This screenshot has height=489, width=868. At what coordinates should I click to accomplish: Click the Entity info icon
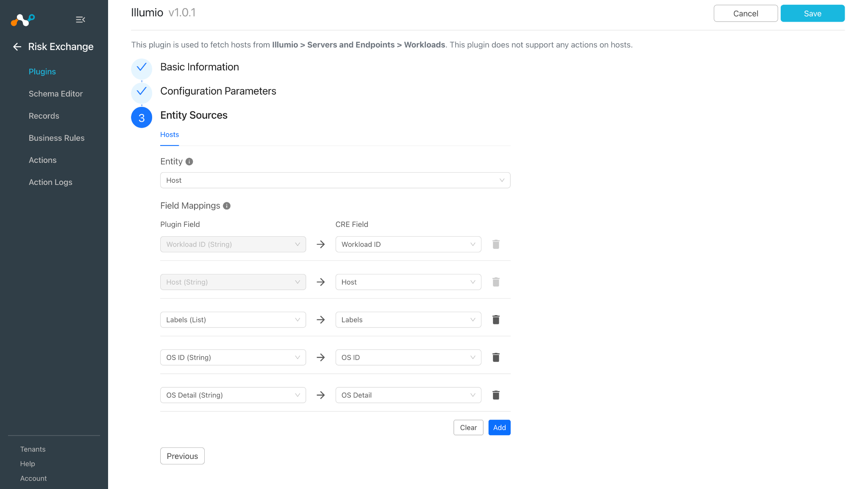click(x=189, y=162)
